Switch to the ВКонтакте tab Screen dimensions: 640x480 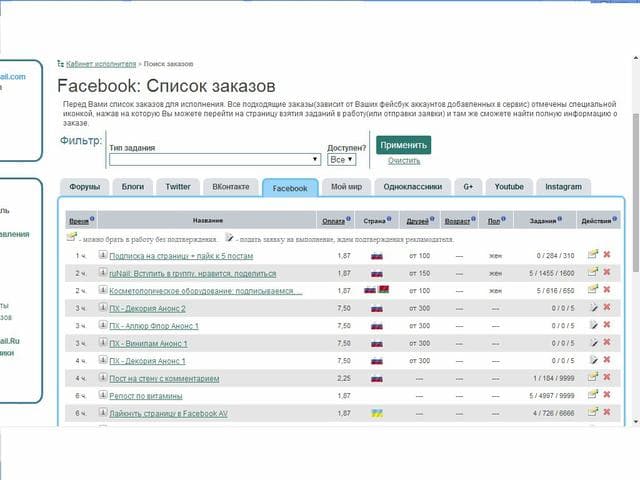click(231, 187)
